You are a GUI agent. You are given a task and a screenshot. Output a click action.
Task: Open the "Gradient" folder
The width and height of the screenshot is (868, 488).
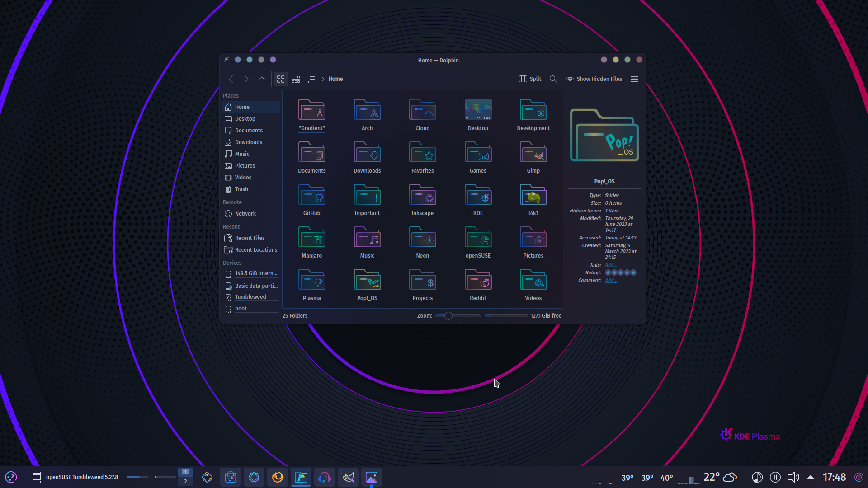tap(311, 115)
